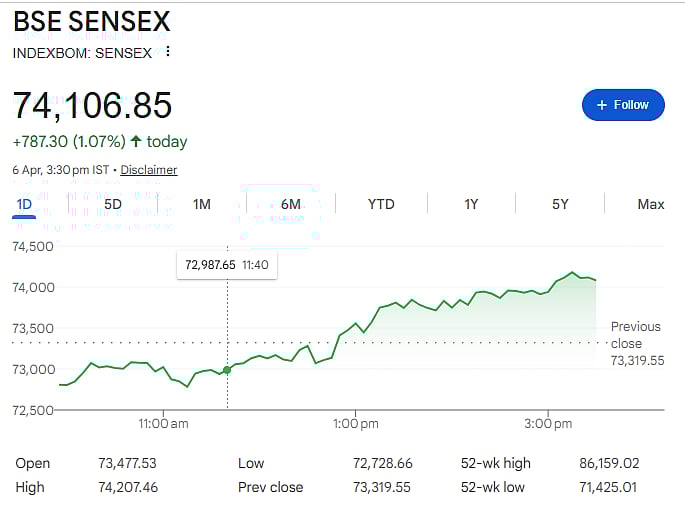Click the green data point on chart
Image resolution: width=685 pixels, height=510 pixels.
pyautogui.click(x=227, y=370)
